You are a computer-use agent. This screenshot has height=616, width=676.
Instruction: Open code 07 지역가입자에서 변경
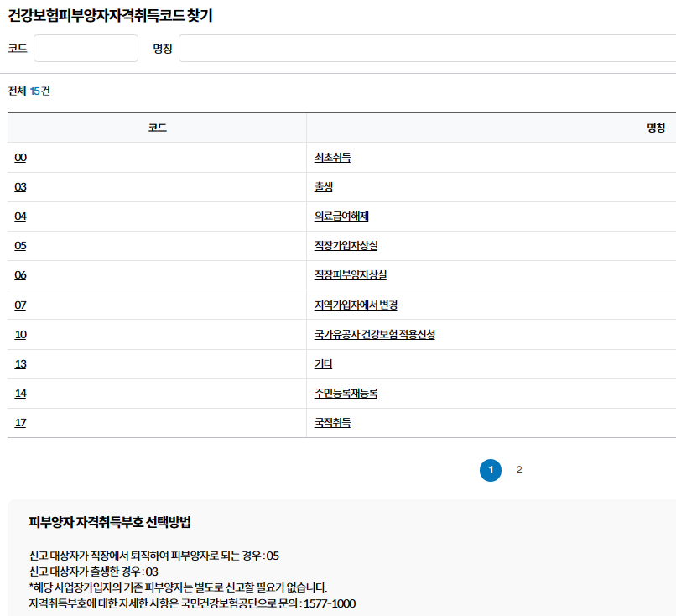pyautogui.click(x=18, y=305)
